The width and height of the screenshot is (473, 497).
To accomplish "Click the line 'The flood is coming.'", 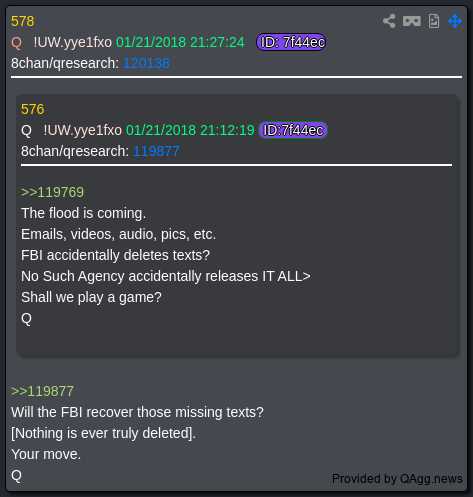I will pyautogui.click(x=83, y=213).
